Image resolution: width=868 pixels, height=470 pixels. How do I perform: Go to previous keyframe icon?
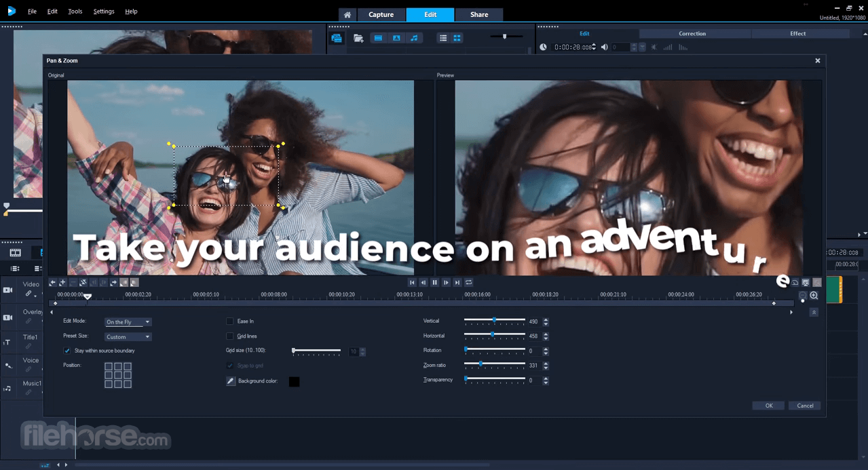click(x=52, y=282)
